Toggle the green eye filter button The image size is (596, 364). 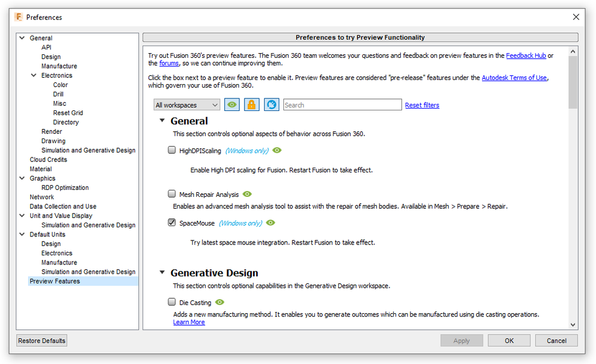[232, 104]
